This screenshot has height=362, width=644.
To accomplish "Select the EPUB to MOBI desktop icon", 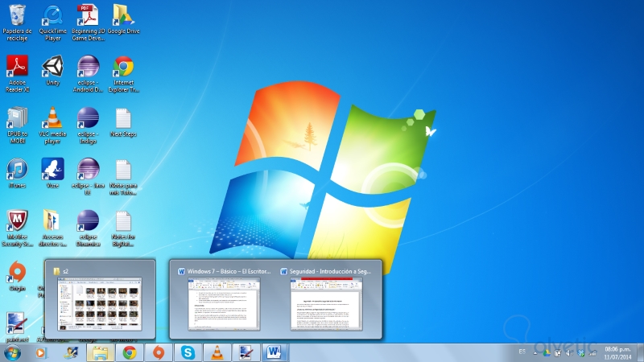I will (x=17, y=125).
